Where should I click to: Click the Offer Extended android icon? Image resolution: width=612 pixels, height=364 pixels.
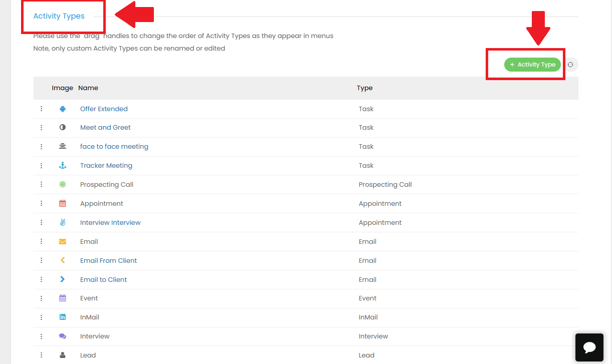[x=63, y=109]
